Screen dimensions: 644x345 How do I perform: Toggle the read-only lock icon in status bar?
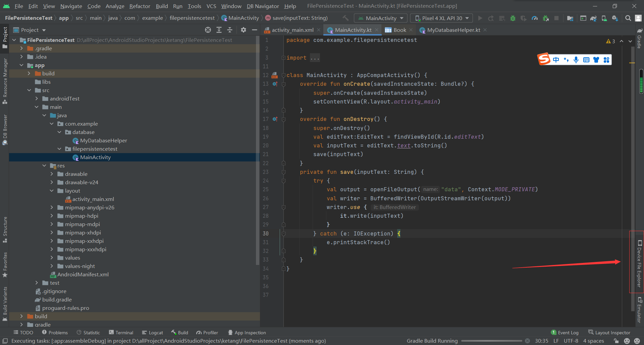[x=616, y=341]
